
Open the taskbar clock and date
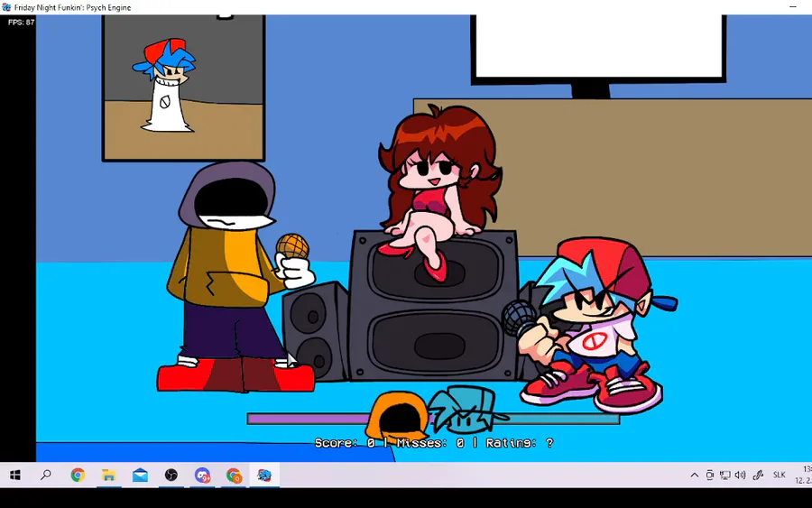pos(803,475)
